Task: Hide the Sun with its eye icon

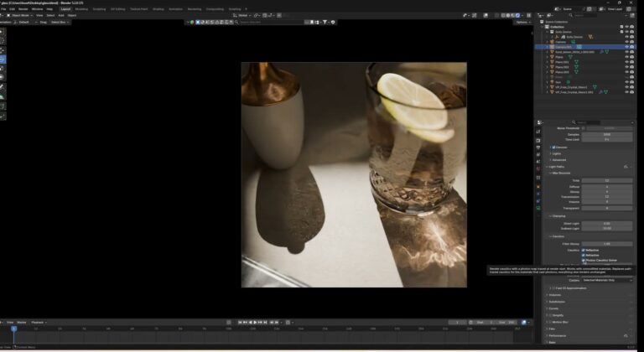Action: tap(626, 82)
